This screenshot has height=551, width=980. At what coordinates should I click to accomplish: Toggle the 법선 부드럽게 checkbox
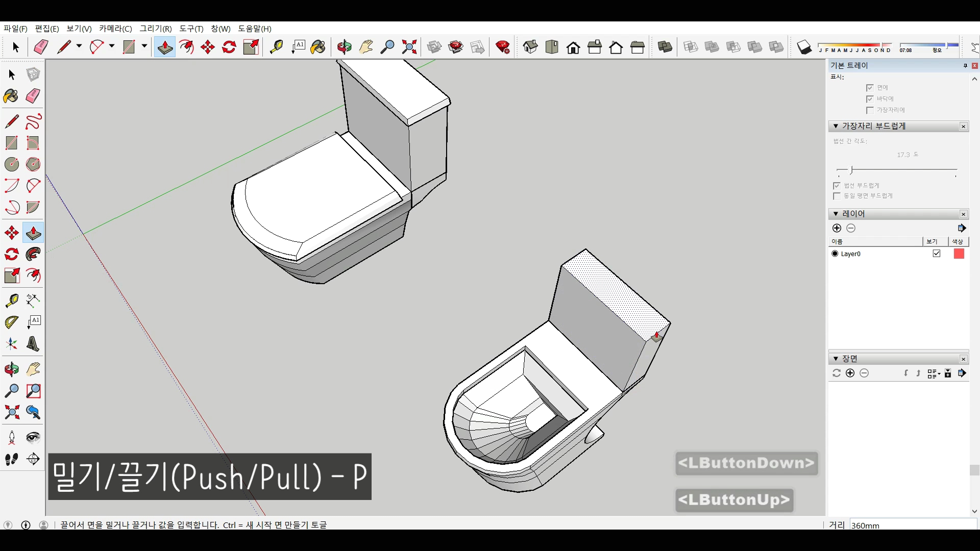(837, 186)
